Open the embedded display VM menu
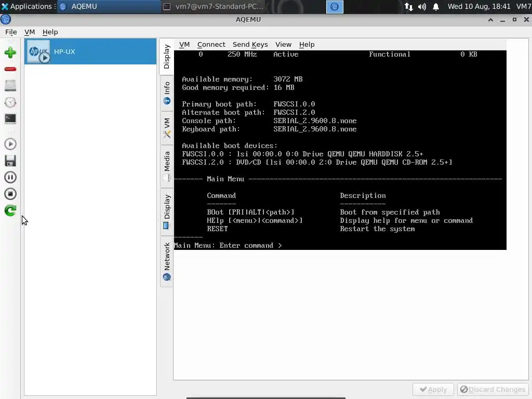The width and height of the screenshot is (532, 399). pyautogui.click(x=184, y=45)
